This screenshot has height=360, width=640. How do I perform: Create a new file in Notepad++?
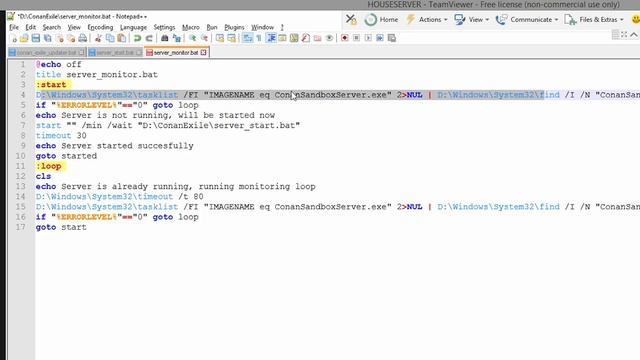(13, 38)
